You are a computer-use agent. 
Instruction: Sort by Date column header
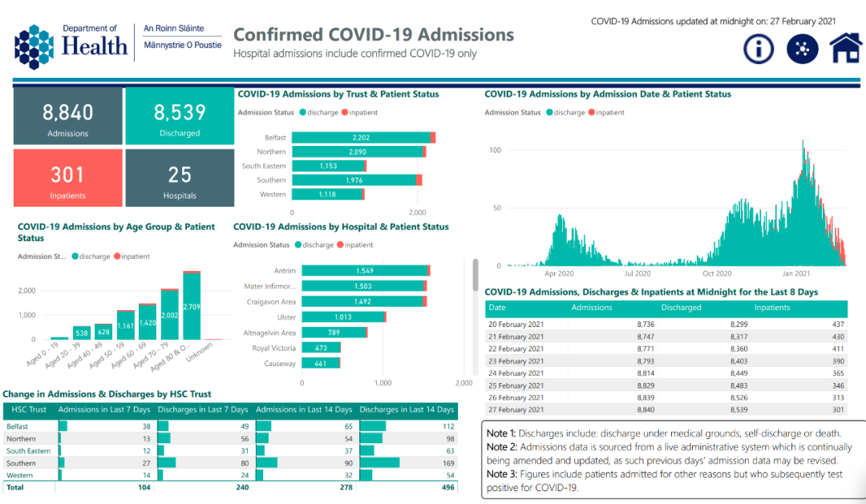click(x=497, y=308)
